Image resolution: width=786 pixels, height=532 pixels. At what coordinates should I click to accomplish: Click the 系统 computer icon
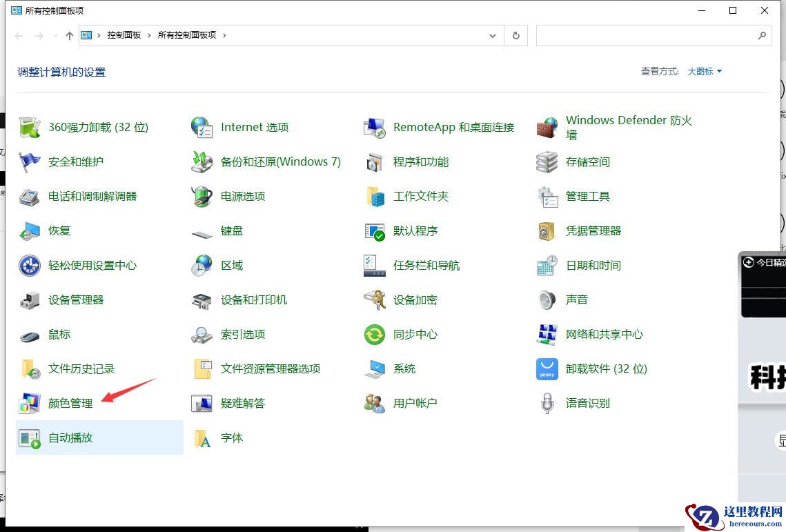(x=375, y=369)
